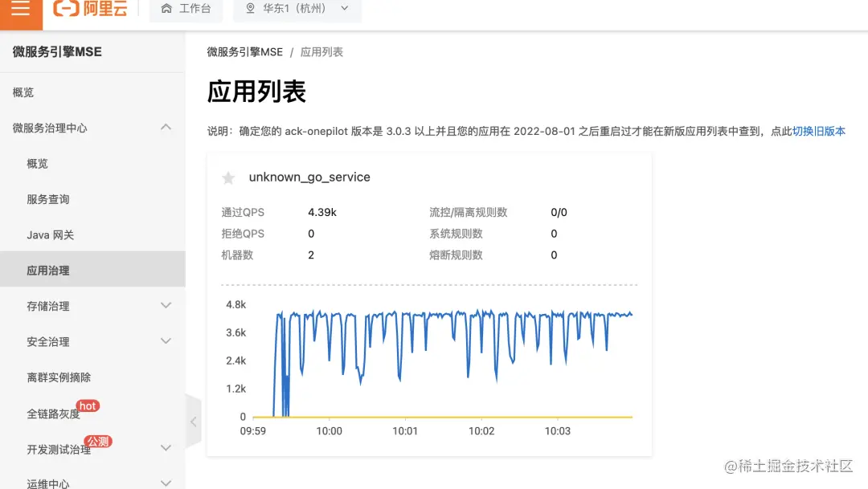Click the region dropdown chevron arrow

pos(344,8)
